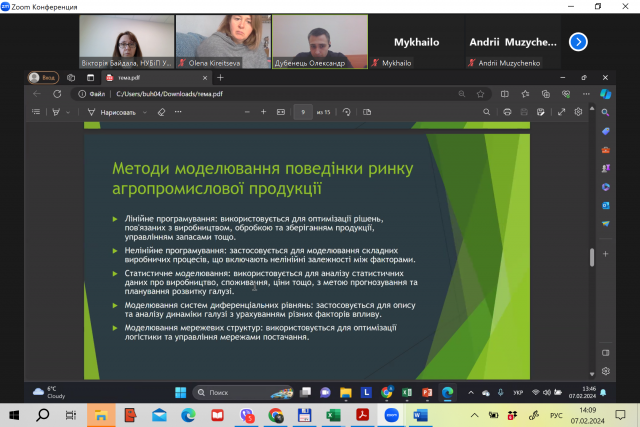Select the PDF eraser tool
640x427 pixels.
click(161, 112)
